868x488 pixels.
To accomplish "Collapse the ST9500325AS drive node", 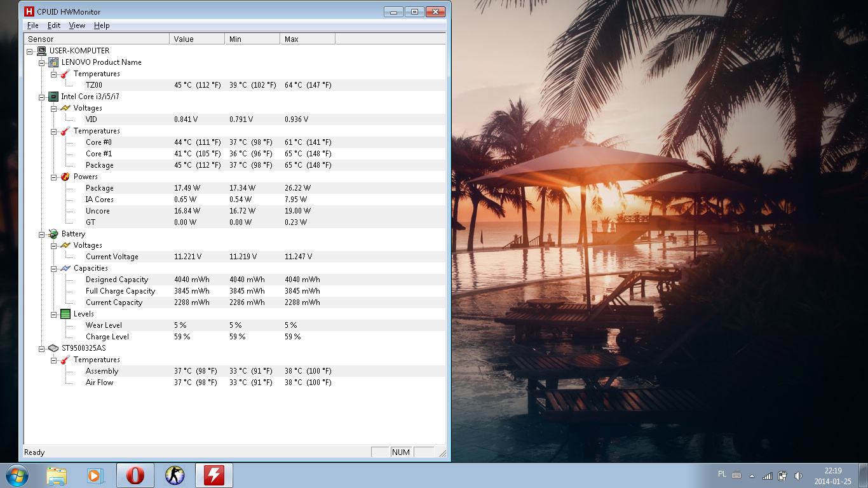I will [x=42, y=348].
